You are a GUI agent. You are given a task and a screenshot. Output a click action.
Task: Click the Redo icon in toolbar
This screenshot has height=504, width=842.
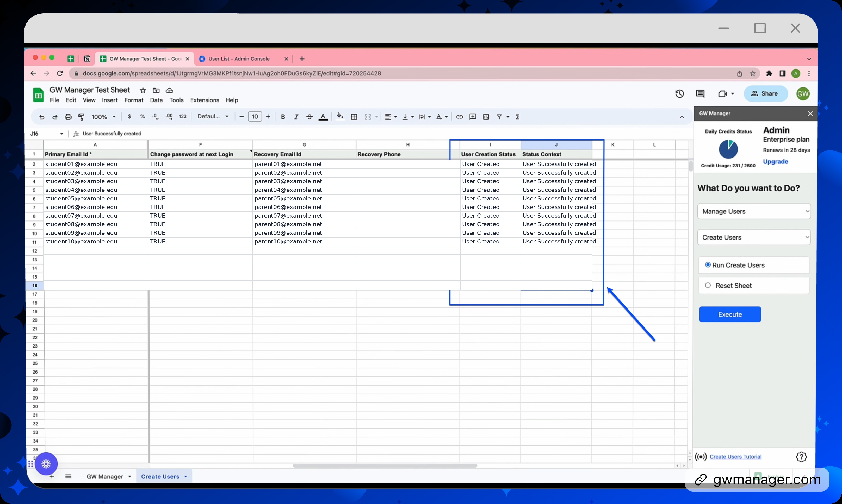[x=55, y=117]
